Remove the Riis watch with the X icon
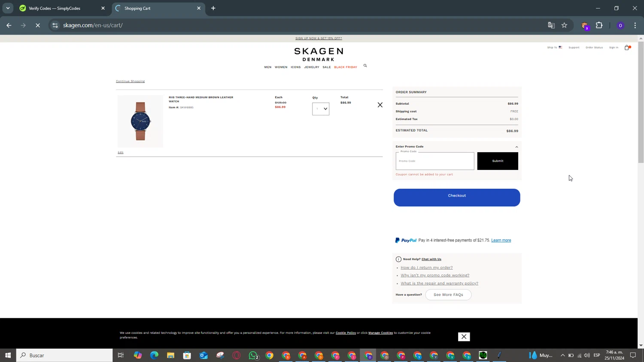The height and width of the screenshot is (362, 644). click(380, 105)
